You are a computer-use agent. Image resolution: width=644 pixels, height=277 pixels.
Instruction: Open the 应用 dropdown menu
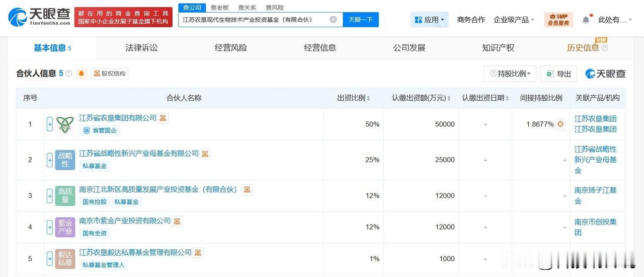[429, 20]
